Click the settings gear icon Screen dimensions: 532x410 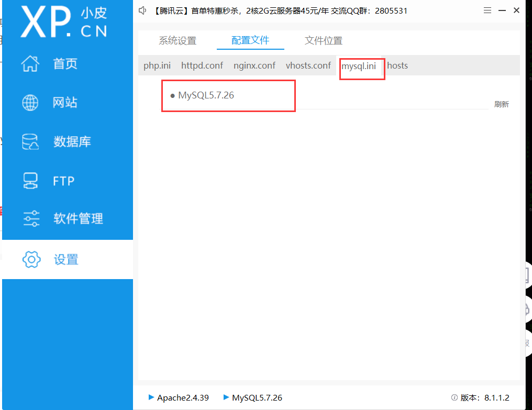click(x=31, y=259)
